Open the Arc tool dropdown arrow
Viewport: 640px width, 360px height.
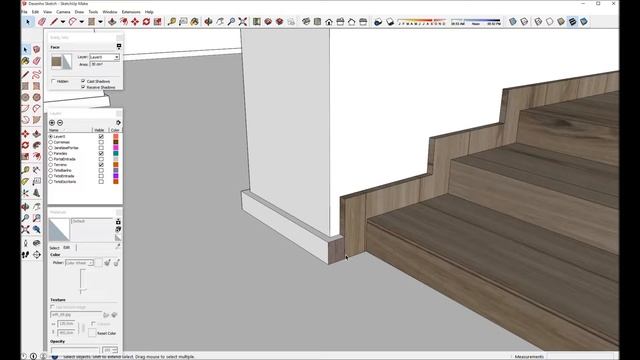81,22
